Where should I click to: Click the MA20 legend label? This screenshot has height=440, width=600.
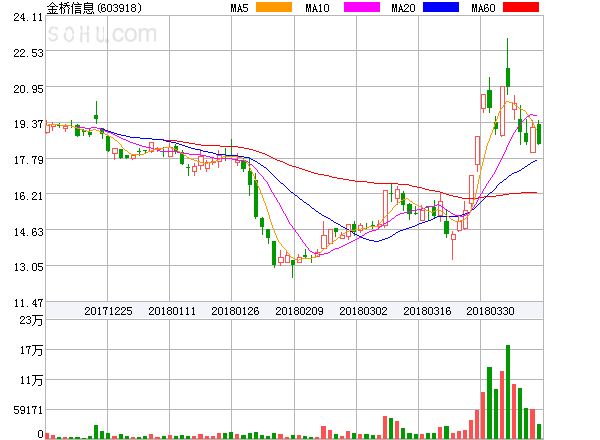pyautogui.click(x=403, y=8)
